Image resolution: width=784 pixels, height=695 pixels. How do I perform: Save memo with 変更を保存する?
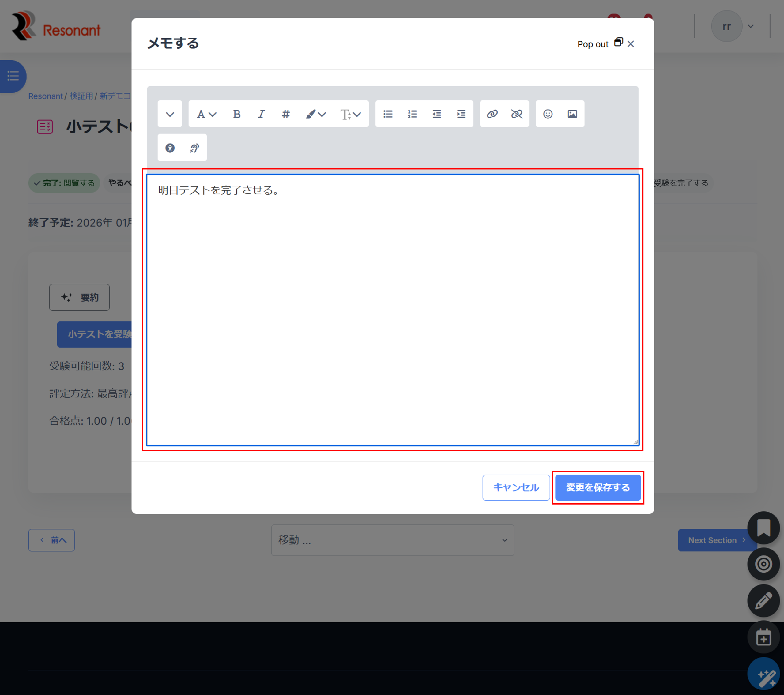[597, 487]
